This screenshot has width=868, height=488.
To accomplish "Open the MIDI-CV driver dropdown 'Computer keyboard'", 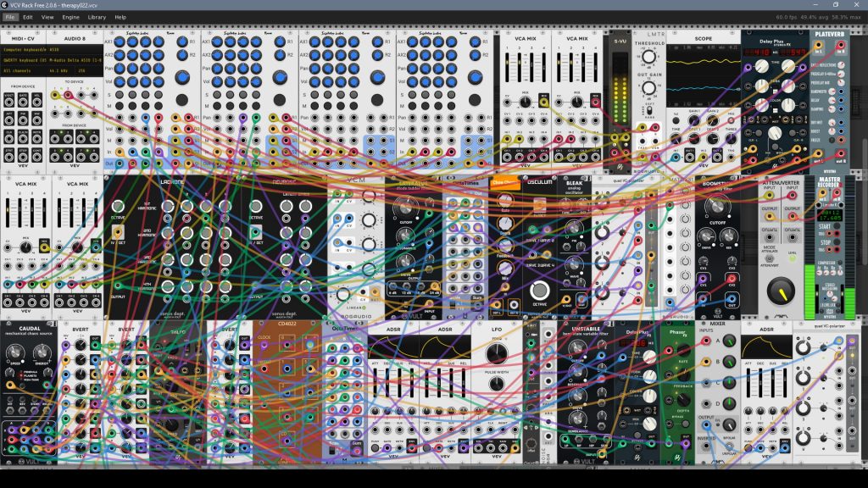I will 23,50.
